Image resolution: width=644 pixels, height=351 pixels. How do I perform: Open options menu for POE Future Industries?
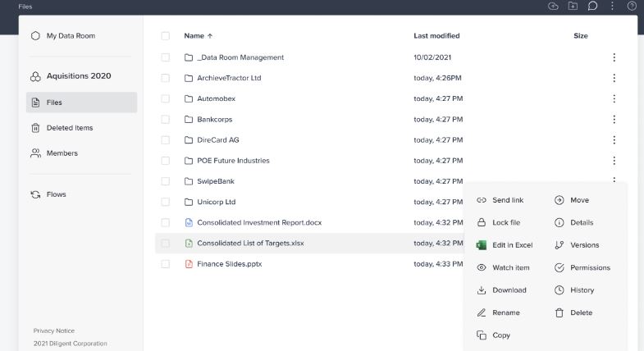point(614,161)
